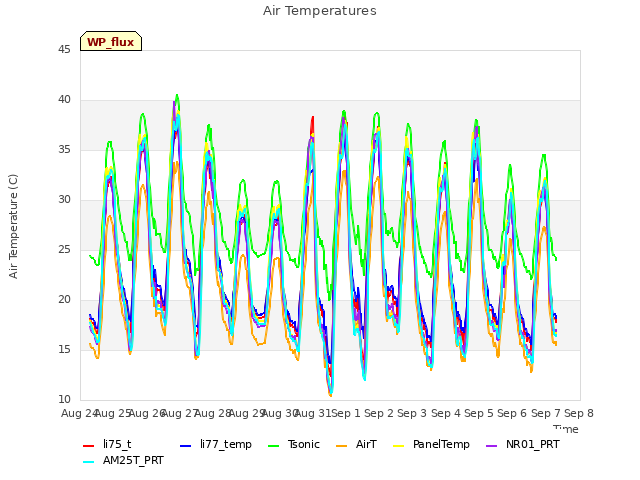Click the cyan AM25T_PRT legend swatch
Viewport: 640px width, 480px height.
click(x=89, y=462)
